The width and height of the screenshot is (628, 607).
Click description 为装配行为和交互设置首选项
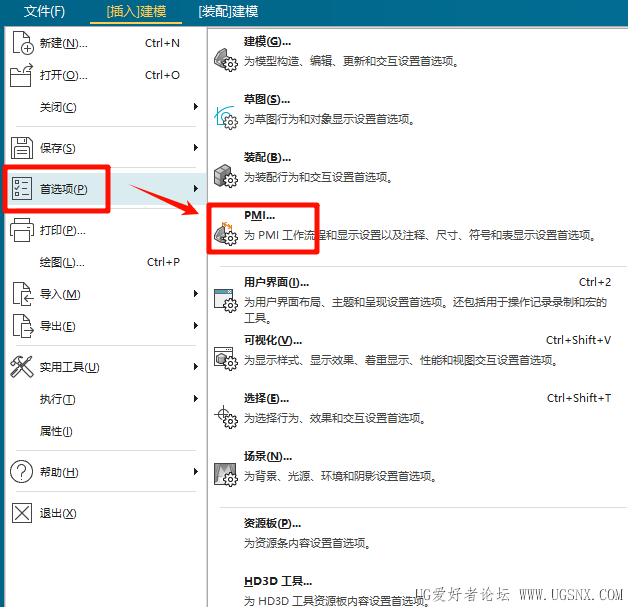[318, 177]
